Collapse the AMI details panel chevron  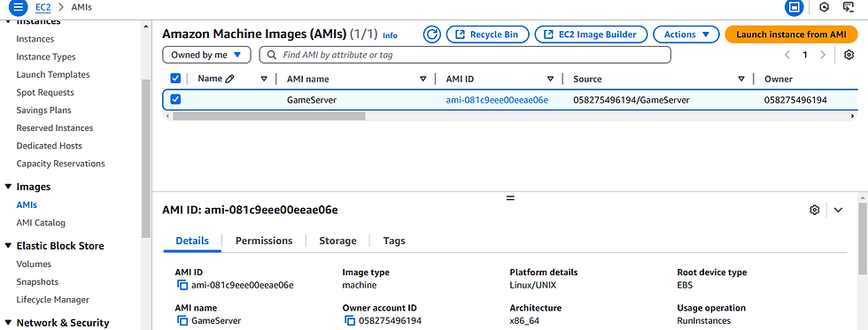click(x=838, y=210)
